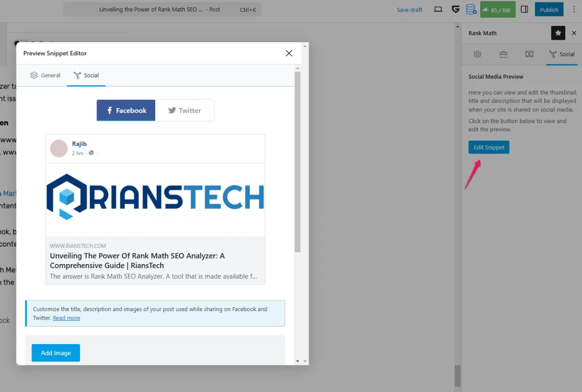Viewport: 582px width, 392px height.
Task: Open the Rank Math General settings gear icon
Action: click(x=477, y=54)
